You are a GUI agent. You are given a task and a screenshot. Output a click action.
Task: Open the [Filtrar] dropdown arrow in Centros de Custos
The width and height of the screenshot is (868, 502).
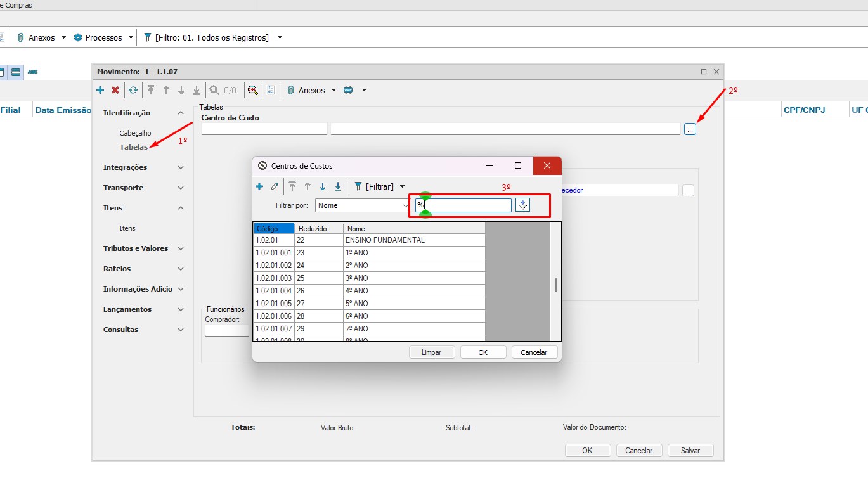[x=402, y=186]
